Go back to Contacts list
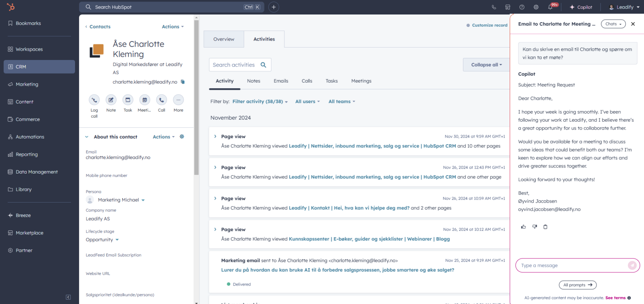 point(98,27)
